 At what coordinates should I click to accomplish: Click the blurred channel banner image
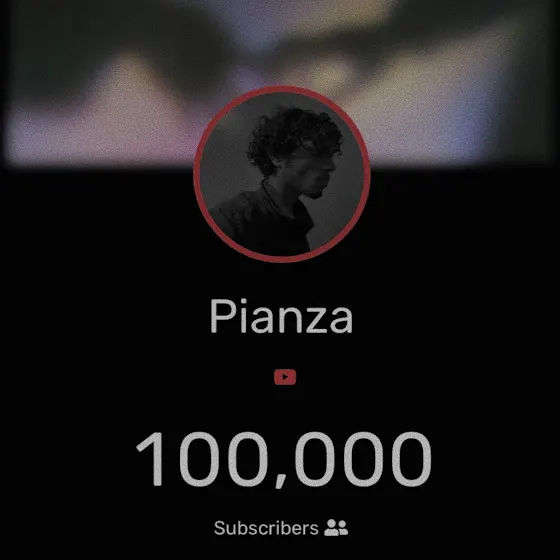(280, 84)
